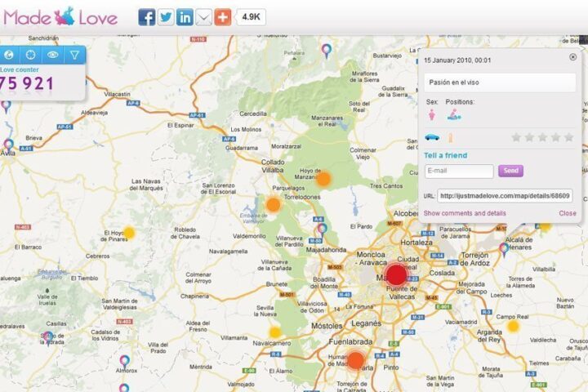Viewport: 588px width, 392px height.
Task: Click the 'Pasión en el viso' title field
Action: click(x=500, y=82)
